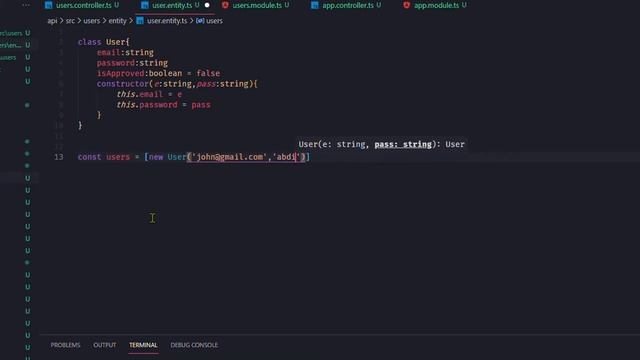Click the variable symbol icon in the breadcrumb
The width and height of the screenshot is (640, 360).
click(200, 21)
